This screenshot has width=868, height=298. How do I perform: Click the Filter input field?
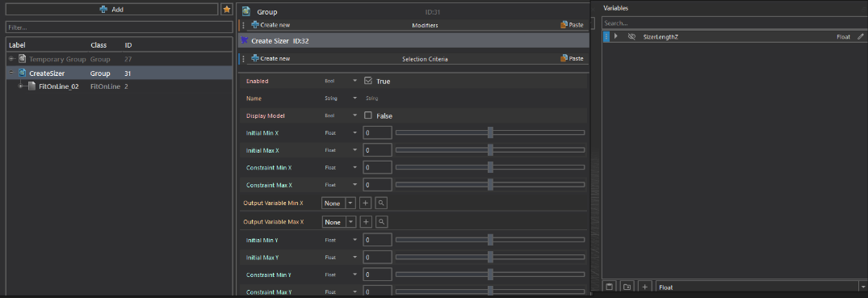(119, 27)
